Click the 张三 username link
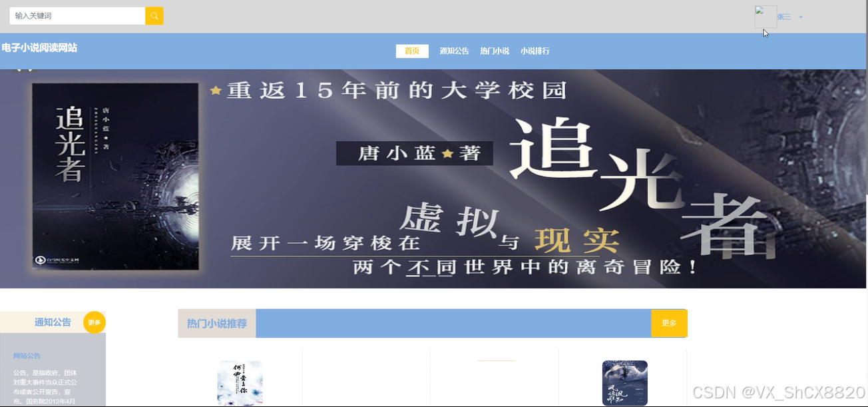This screenshot has width=868, height=407. pos(785,17)
